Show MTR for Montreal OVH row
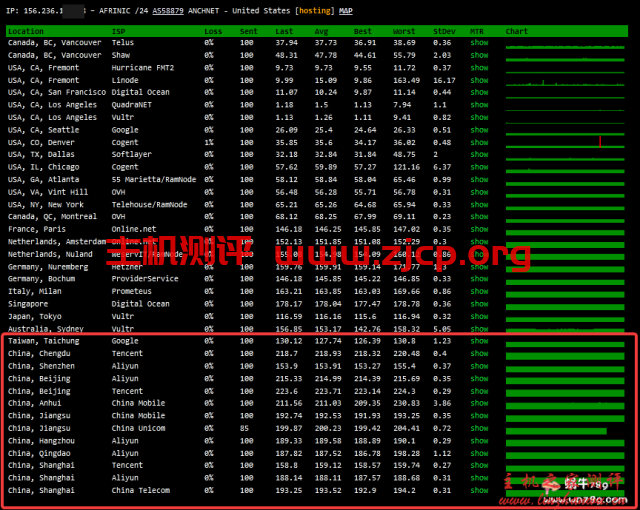The image size is (640, 510). (479, 217)
